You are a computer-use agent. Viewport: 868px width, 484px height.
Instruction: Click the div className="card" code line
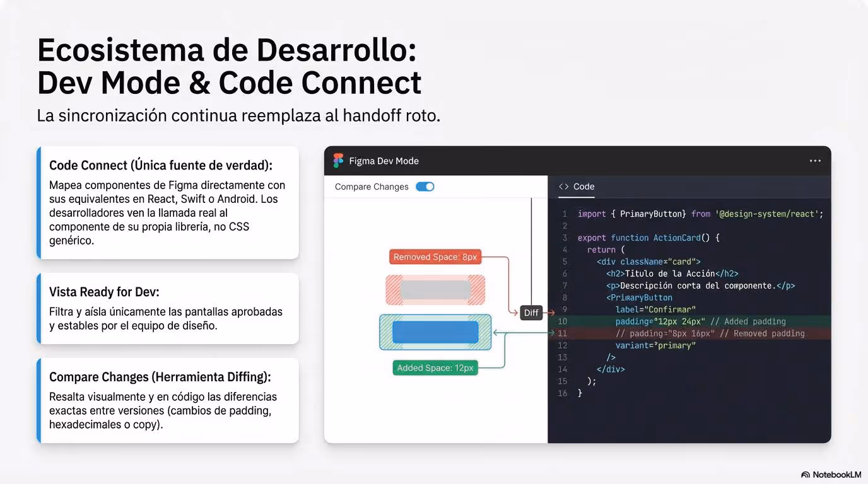648,262
